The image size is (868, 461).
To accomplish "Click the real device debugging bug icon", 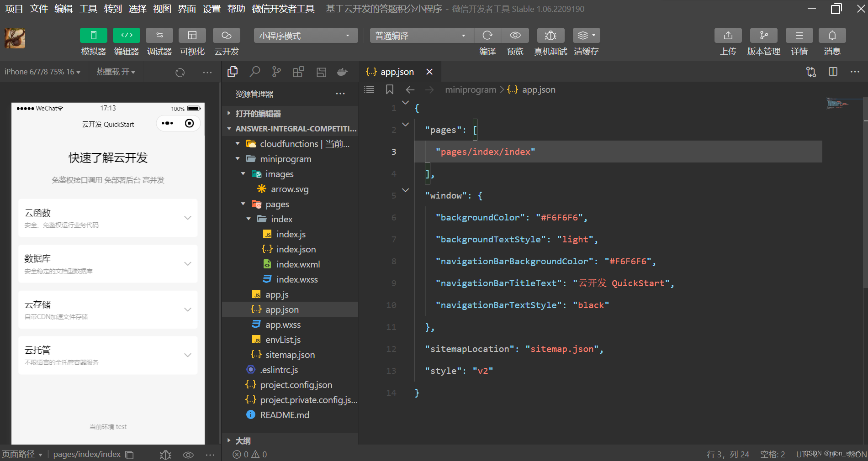I will (x=550, y=36).
